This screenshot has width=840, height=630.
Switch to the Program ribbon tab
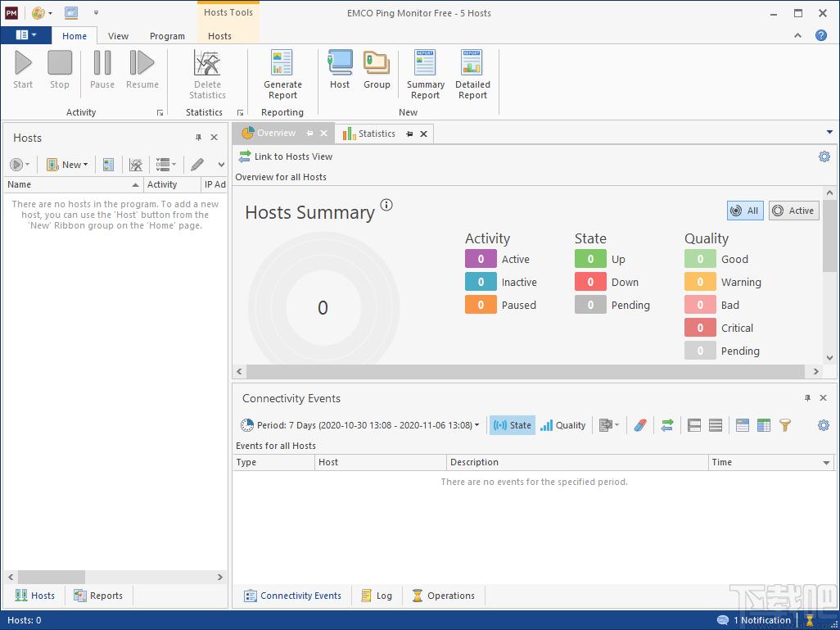[167, 36]
